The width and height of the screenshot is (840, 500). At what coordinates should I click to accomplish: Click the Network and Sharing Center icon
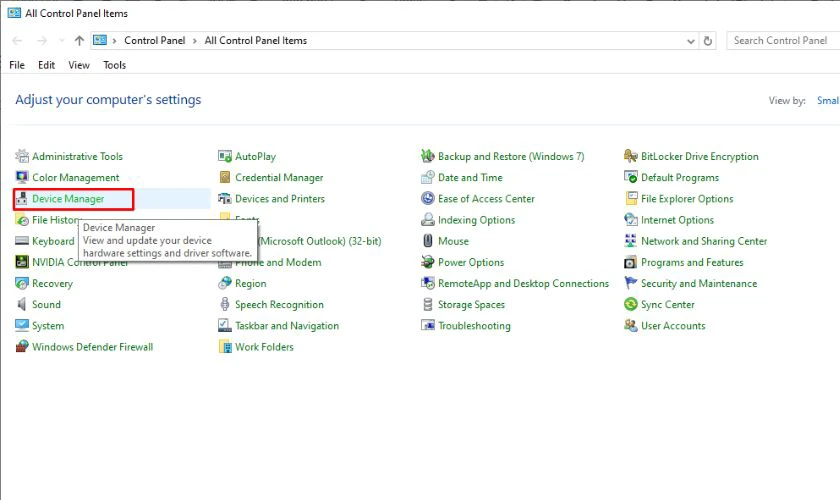[631, 241]
